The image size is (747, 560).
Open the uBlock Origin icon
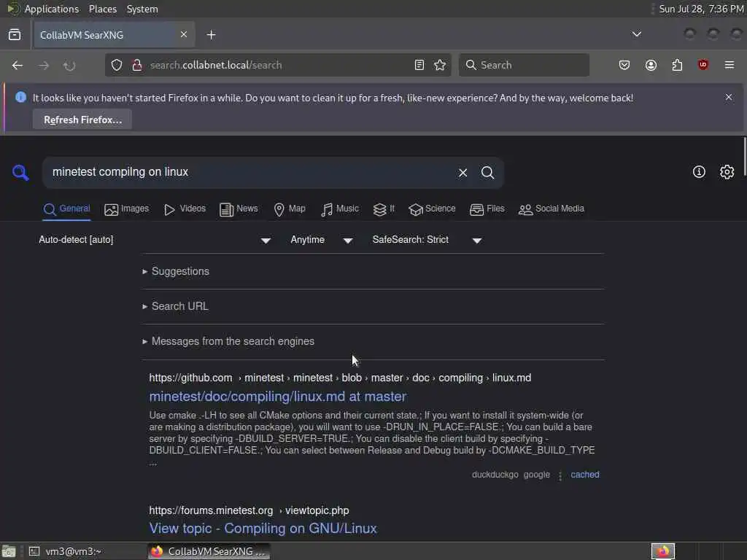pos(703,65)
